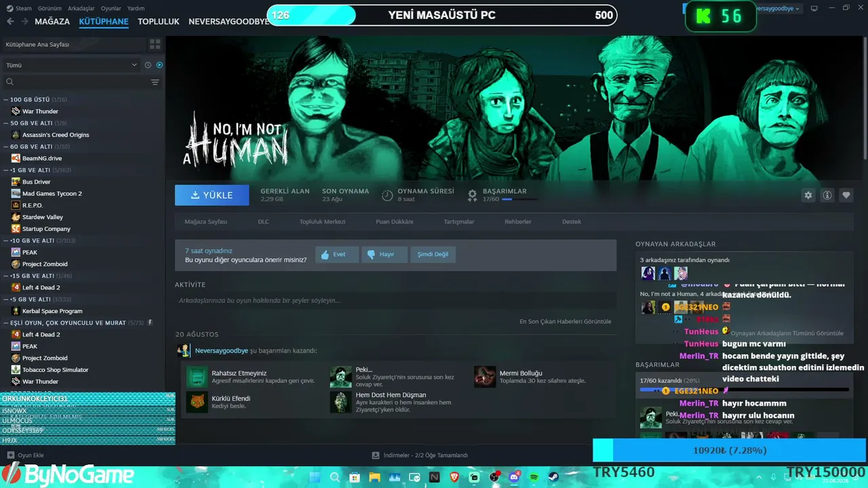Click the Hem Dost Hem Düşman achievement icon
Viewport: 868px width, 488px height.
341,402
